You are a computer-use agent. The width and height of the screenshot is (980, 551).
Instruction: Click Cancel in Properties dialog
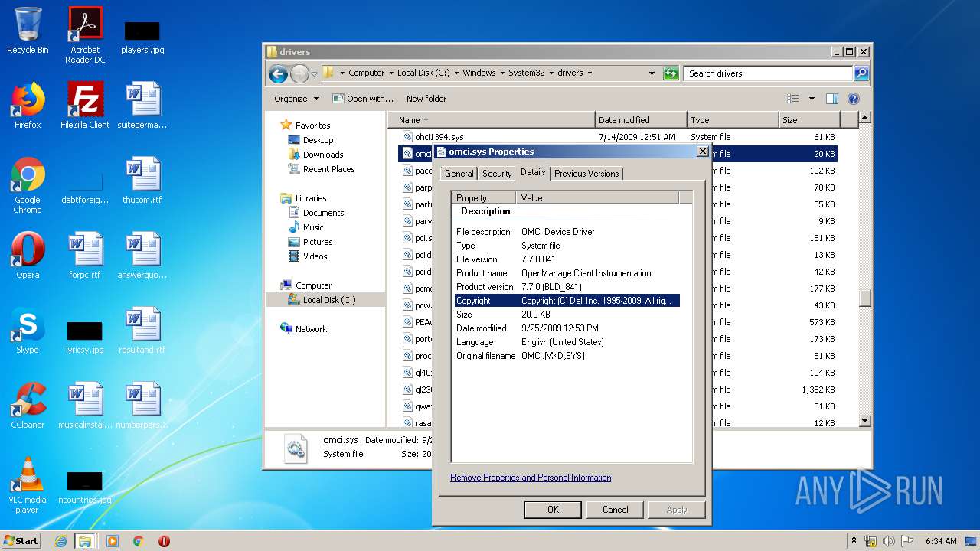pos(615,510)
